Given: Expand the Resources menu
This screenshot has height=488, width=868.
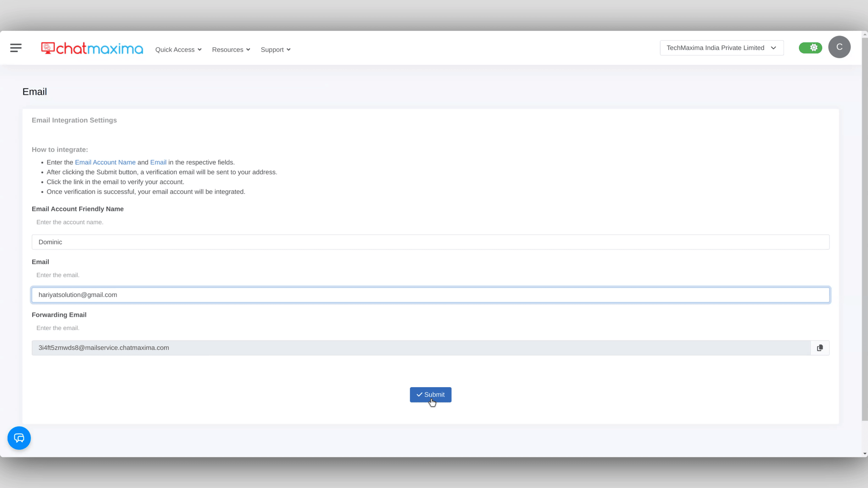Looking at the screenshot, I should tap(231, 50).
